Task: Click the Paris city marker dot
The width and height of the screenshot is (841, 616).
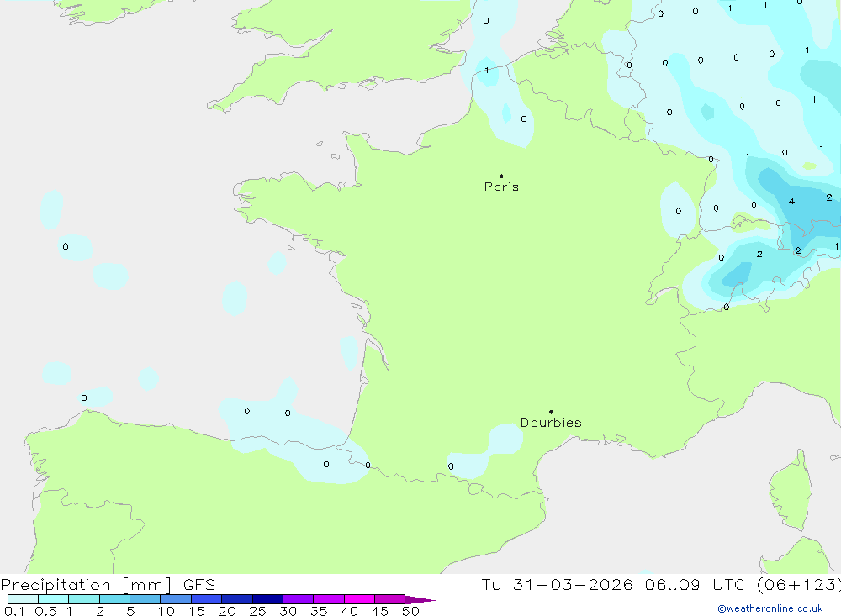Action: pyautogui.click(x=501, y=176)
